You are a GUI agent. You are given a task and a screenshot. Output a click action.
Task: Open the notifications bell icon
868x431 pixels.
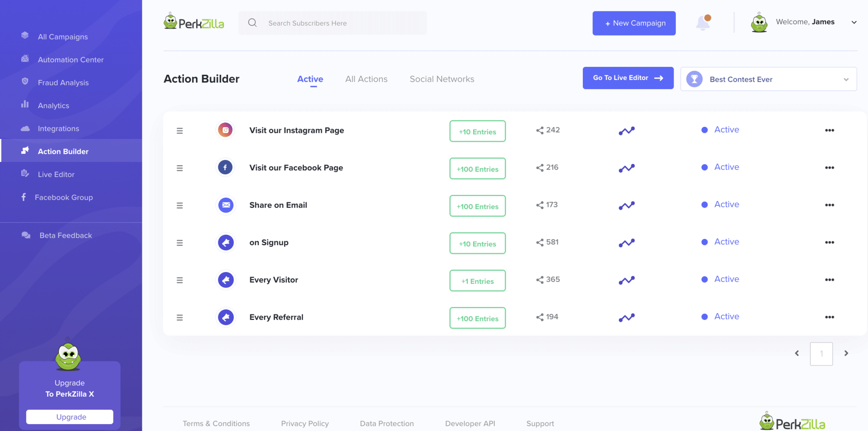703,23
